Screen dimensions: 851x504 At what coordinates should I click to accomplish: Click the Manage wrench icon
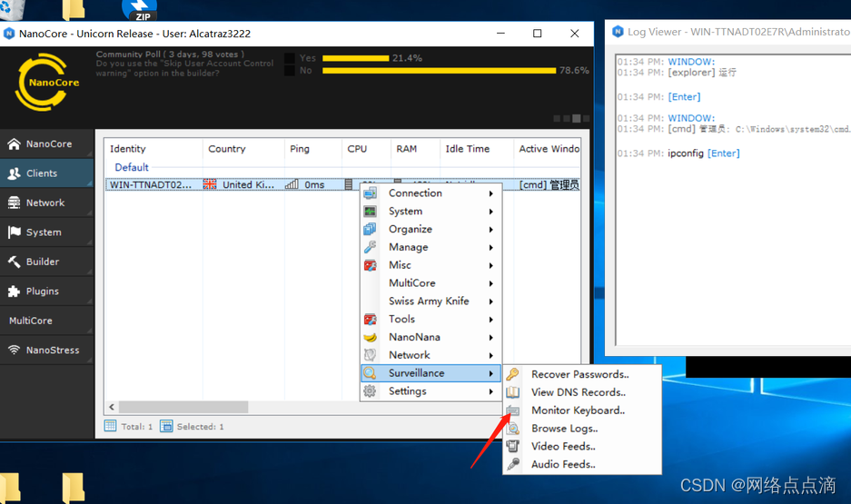tap(371, 247)
